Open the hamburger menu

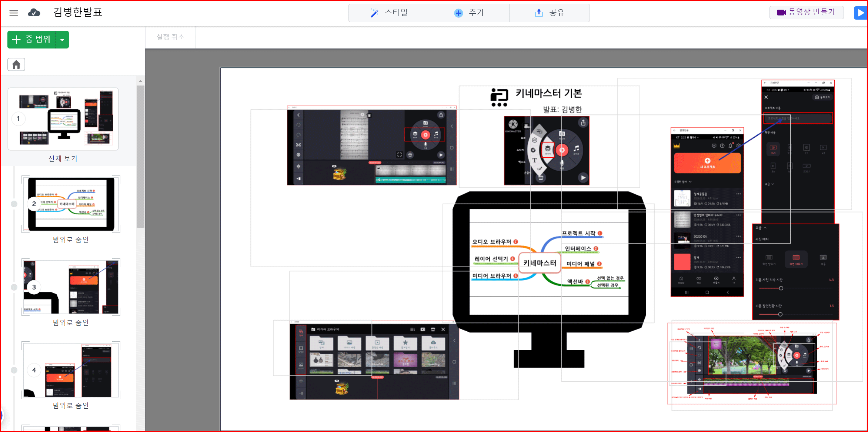14,13
